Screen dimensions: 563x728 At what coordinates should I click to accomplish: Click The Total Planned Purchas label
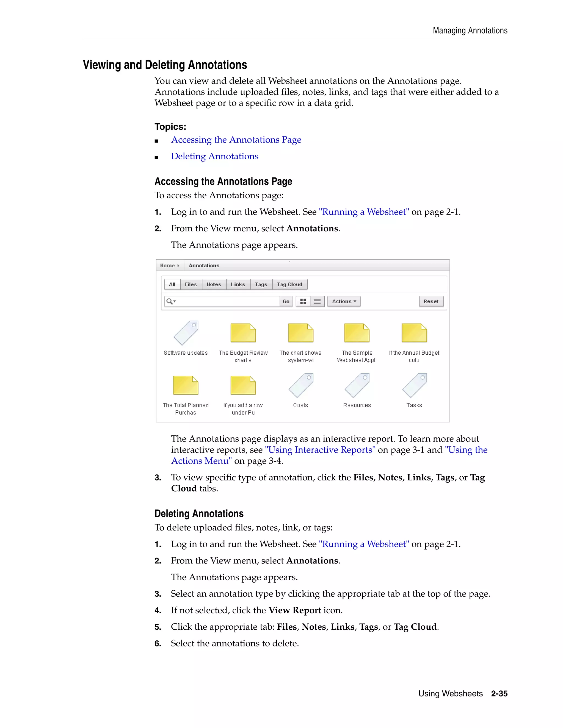[x=186, y=409]
